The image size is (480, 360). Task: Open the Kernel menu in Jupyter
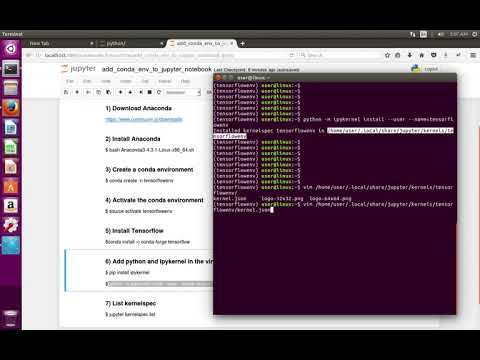(x=165, y=81)
